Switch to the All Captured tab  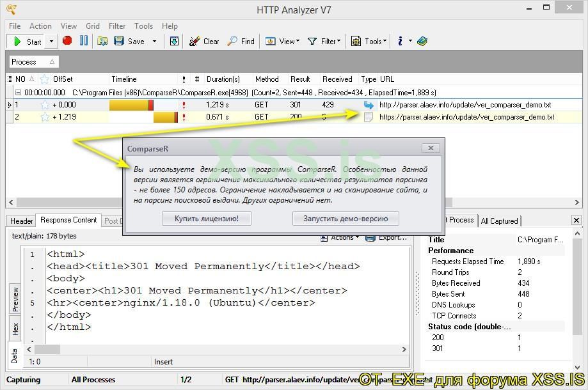[499, 221]
